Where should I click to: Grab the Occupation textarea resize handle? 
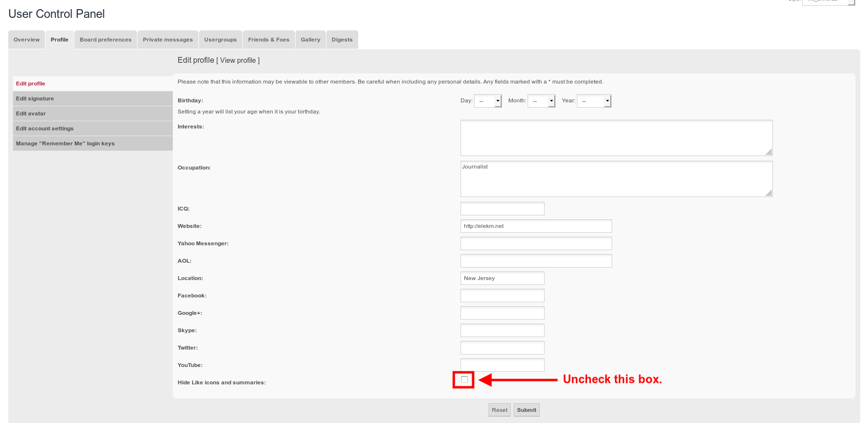tap(769, 193)
